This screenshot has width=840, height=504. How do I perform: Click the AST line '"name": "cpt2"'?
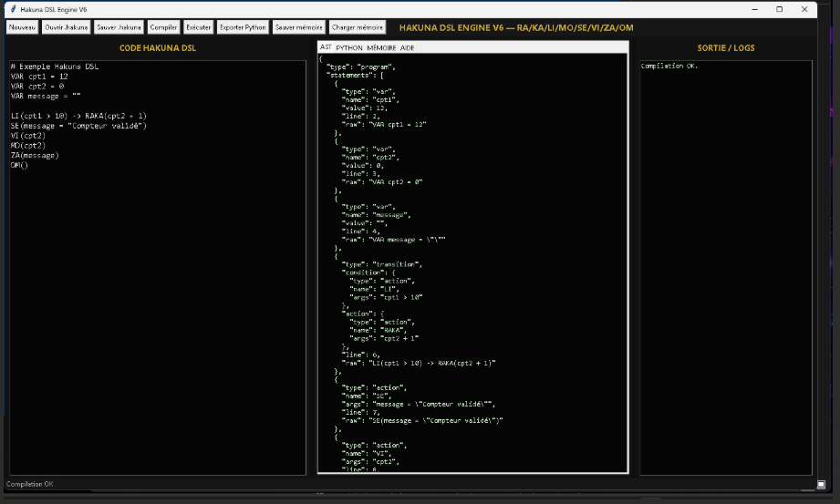[370, 158]
